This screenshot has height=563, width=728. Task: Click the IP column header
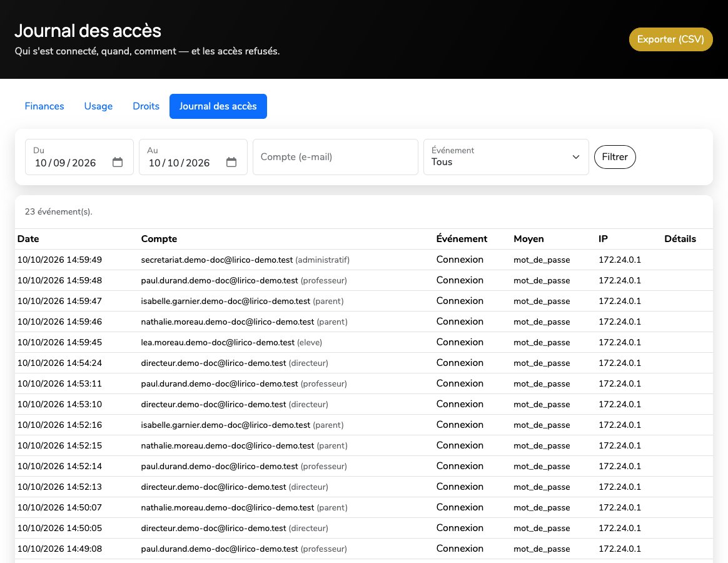click(603, 239)
